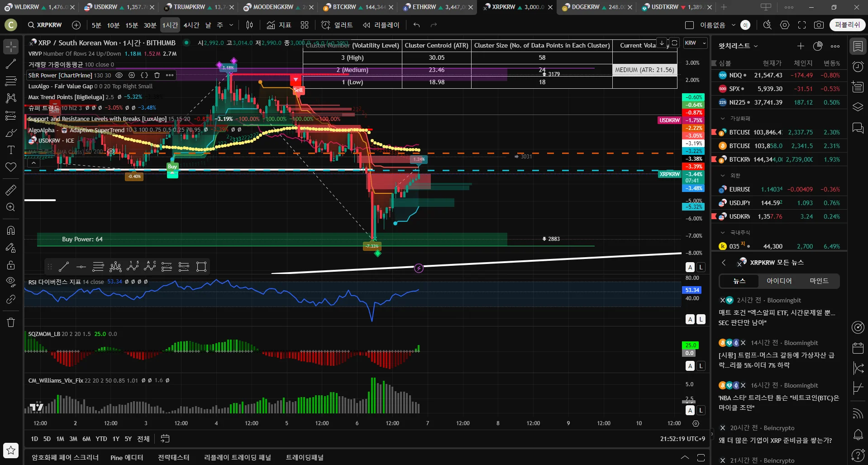The image size is (868, 465).
Task: Set chart range to YTD
Action: click(101, 438)
